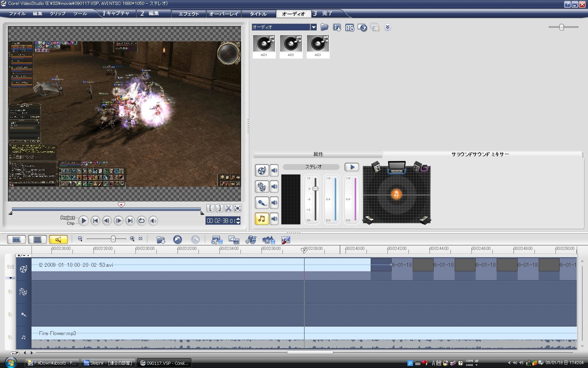Open the ファイル menu

17,14
